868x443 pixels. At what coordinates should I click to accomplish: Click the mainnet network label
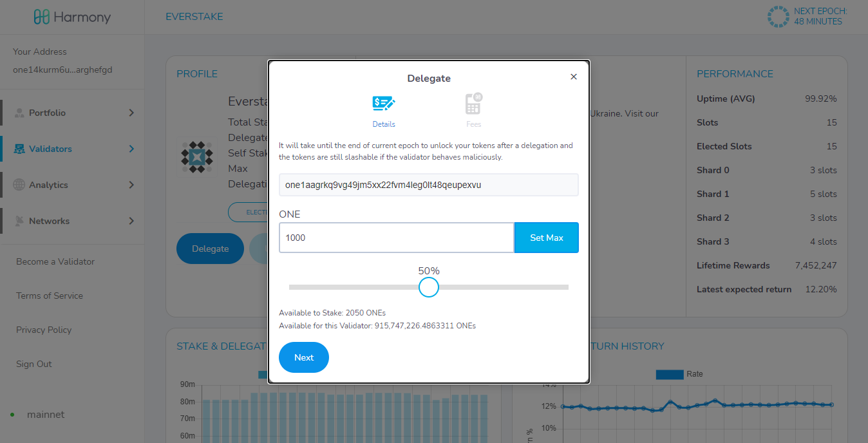point(46,415)
